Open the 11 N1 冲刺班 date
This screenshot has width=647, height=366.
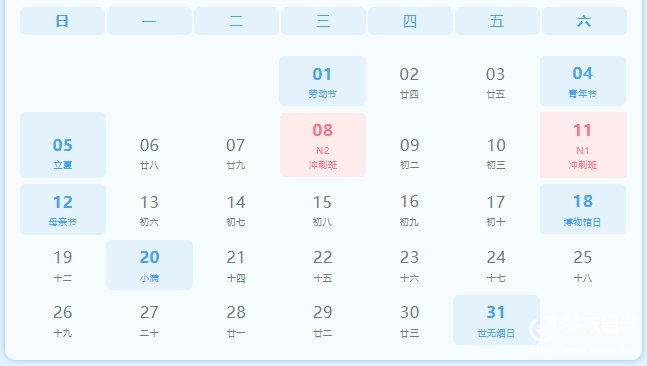[x=583, y=145]
